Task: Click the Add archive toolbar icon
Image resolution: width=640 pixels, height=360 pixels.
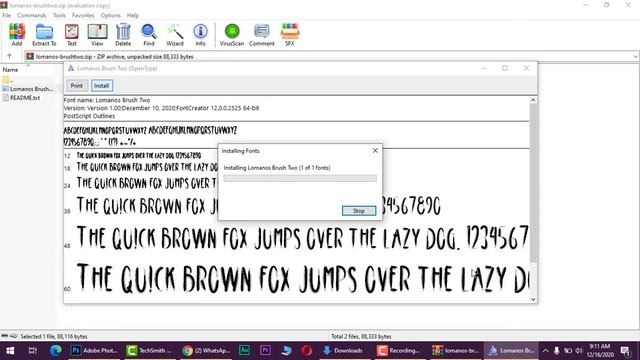Action: (x=17, y=34)
